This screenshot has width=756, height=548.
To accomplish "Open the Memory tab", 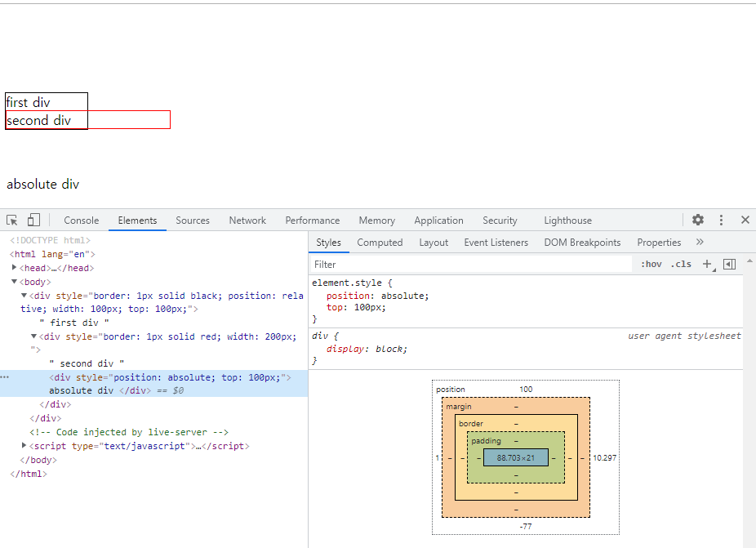I will click(376, 221).
